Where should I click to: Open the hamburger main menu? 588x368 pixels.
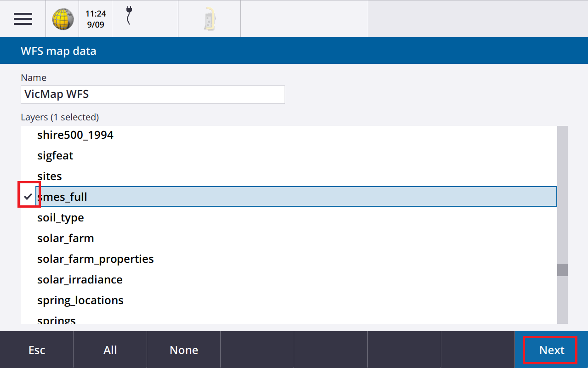click(23, 19)
